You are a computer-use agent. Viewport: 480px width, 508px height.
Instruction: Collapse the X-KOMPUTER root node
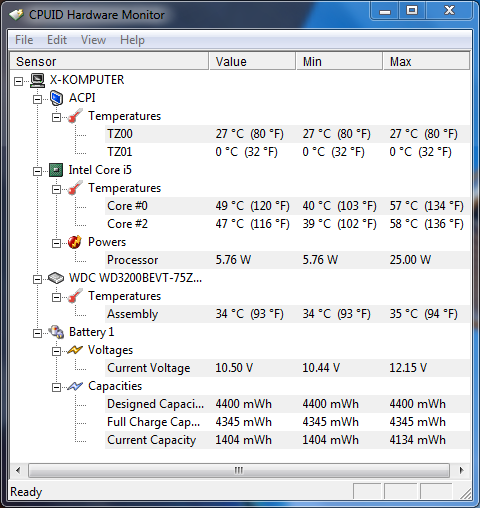[x=19, y=81]
